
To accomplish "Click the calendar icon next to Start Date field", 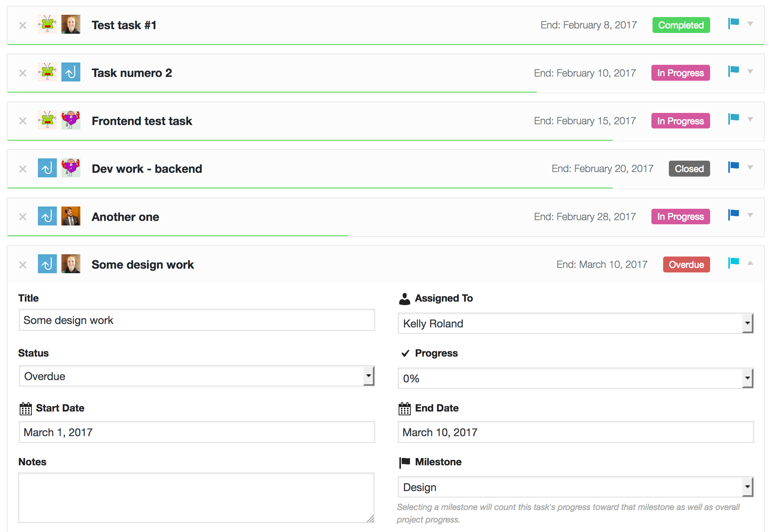I will pos(25,408).
